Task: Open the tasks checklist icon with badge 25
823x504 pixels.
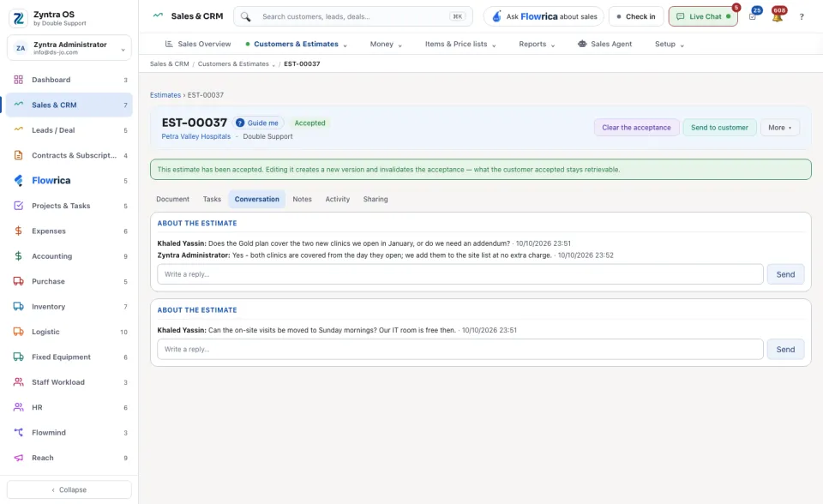Action: click(753, 17)
